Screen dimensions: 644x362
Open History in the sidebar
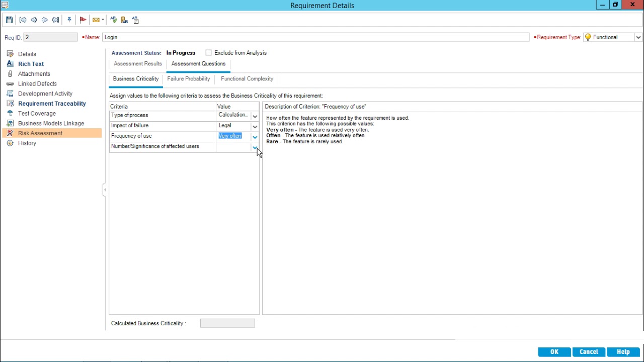tap(27, 143)
